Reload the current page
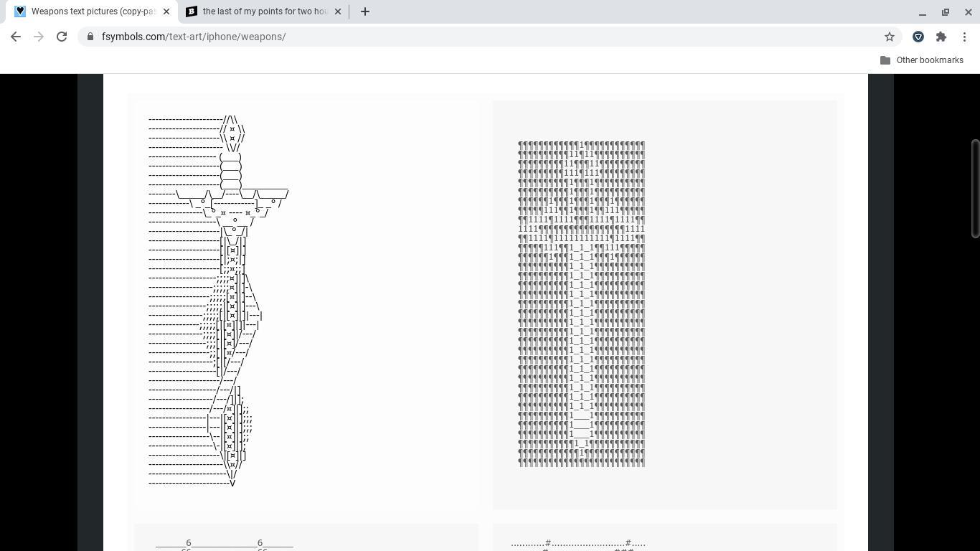Viewport: 980px width, 551px height. tap(62, 37)
